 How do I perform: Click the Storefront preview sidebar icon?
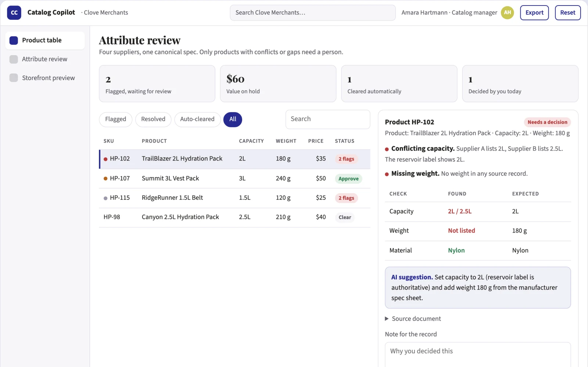[14, 78]
